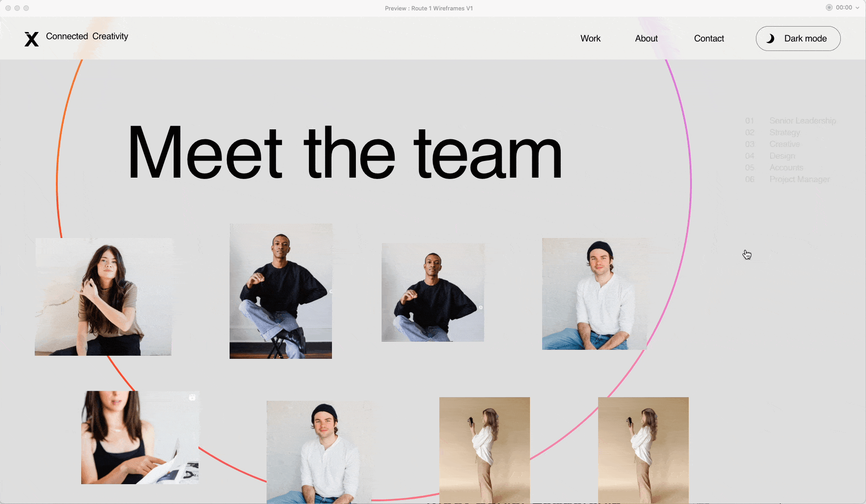Click tall photo of man on stool
866x504 pixels.
(281, 291)
